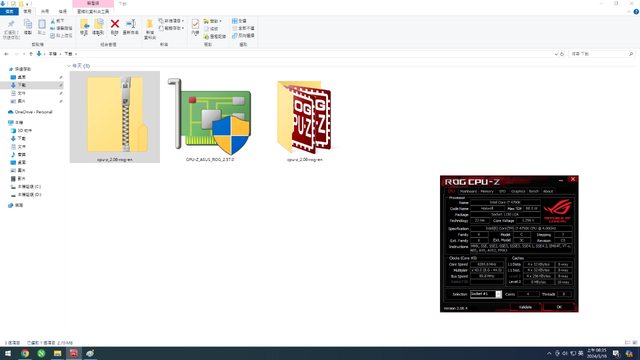Screen dimensions: 640x360
Task: Open the Graphics tab in ROG CPU-Z
Action: tap(518, 191)
